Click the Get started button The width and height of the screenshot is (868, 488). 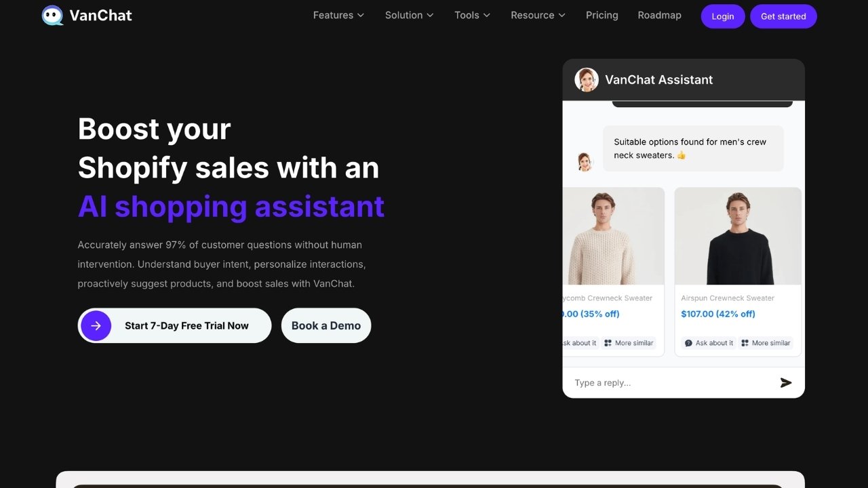(x=783, y=16)
